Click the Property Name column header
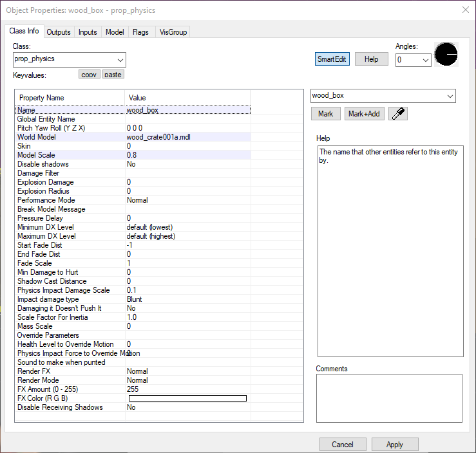Image resolution: width=476 pixels, height=453 pixels. (x=70, y=98)
